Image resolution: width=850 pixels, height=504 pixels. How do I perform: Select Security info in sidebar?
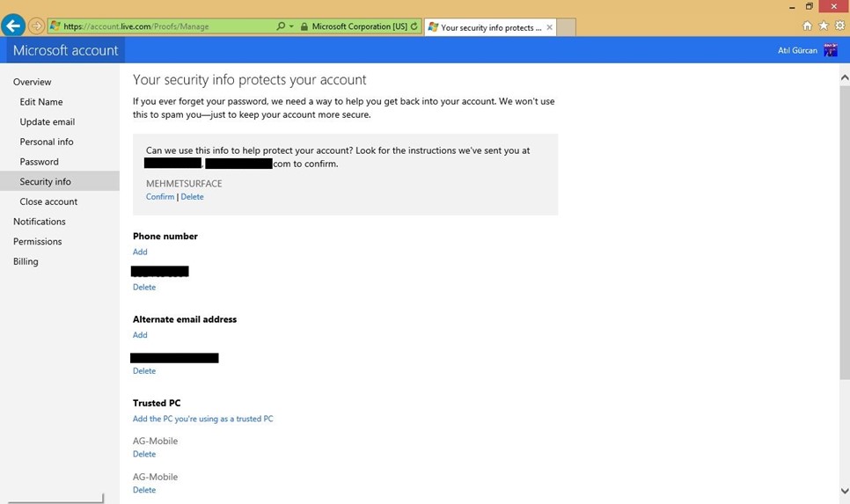[x=60, y=181]
